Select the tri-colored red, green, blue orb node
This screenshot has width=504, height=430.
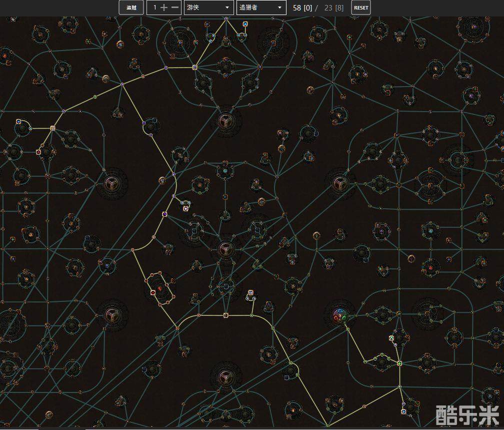(x=341, y=314)
